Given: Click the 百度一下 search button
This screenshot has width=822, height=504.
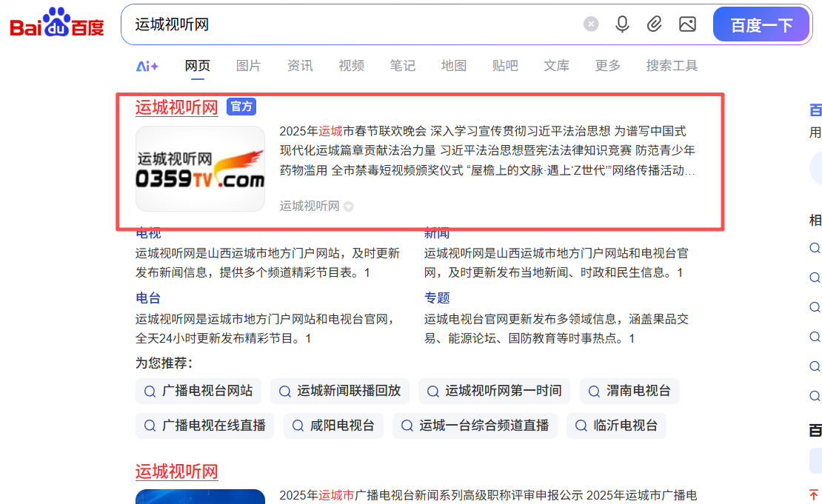Looking at the screenshot, I should tap(761, 24).
